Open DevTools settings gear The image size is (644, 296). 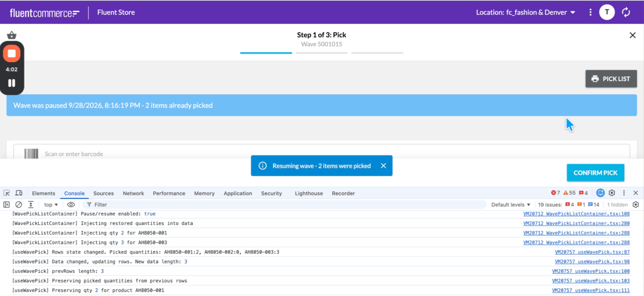click(x=612, y=193)
